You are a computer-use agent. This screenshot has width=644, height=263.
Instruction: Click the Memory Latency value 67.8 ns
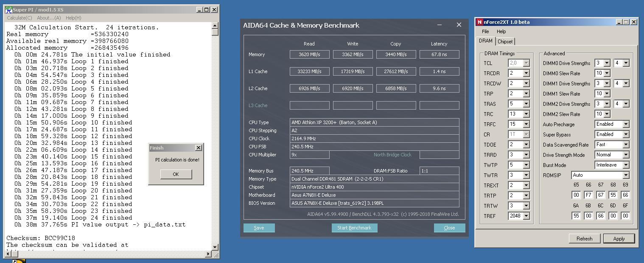439,54
